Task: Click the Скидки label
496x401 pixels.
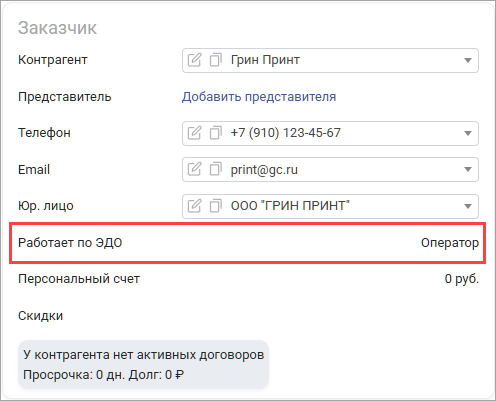Action: coord(40,316)
